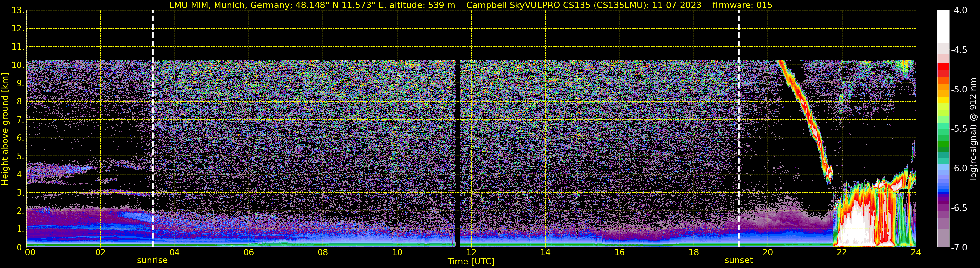Click the '4.' height axis label
Image resolution: width=980 pixels, height=268 pixels.
click(20, 175)
